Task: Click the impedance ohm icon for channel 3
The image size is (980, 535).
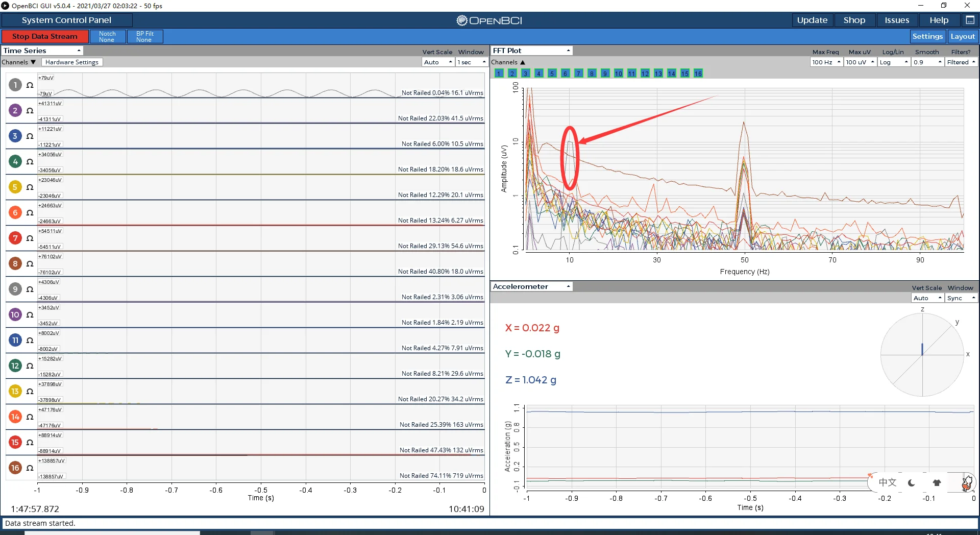Action: [x=30, y=136]
